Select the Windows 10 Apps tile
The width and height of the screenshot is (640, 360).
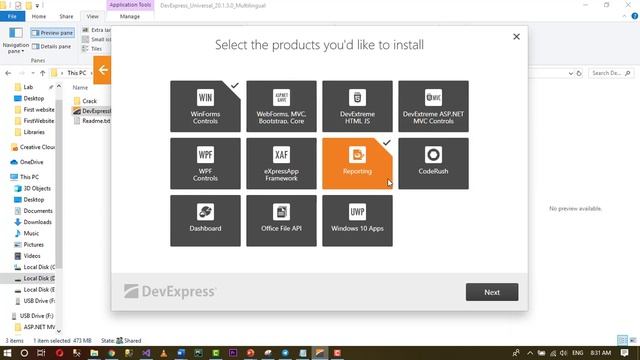(x=357, y=220)
